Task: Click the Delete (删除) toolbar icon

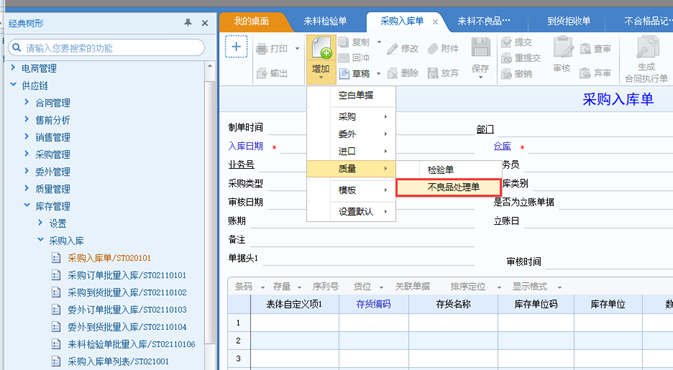Action: [392, 73]
